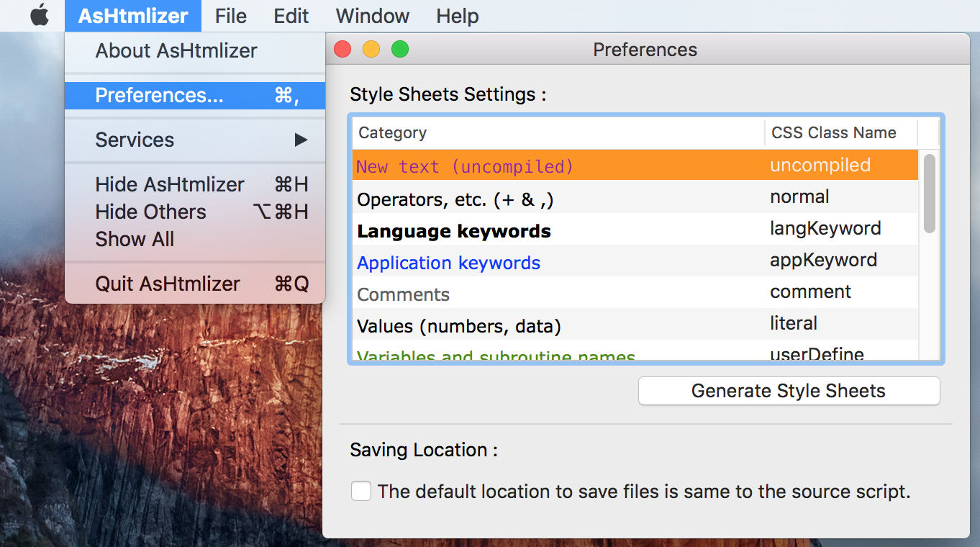Viewport: 980px width, 547px height.
Task: Click the Comments row in style list
Action: 403,294
